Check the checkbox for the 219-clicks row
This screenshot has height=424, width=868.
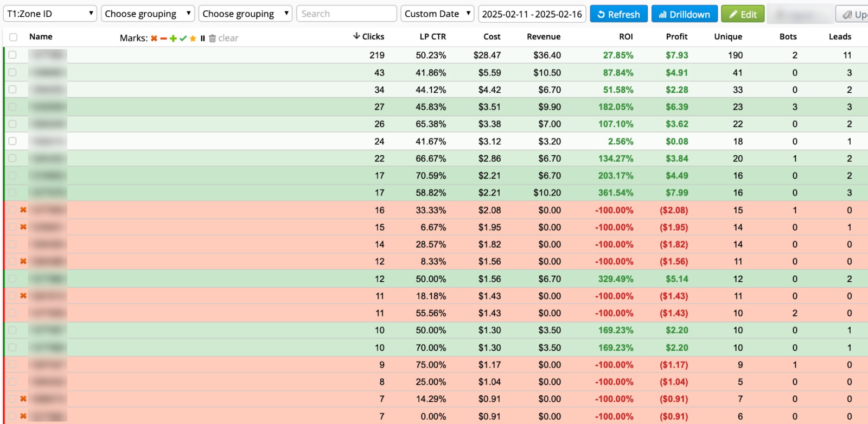(12, 55)
